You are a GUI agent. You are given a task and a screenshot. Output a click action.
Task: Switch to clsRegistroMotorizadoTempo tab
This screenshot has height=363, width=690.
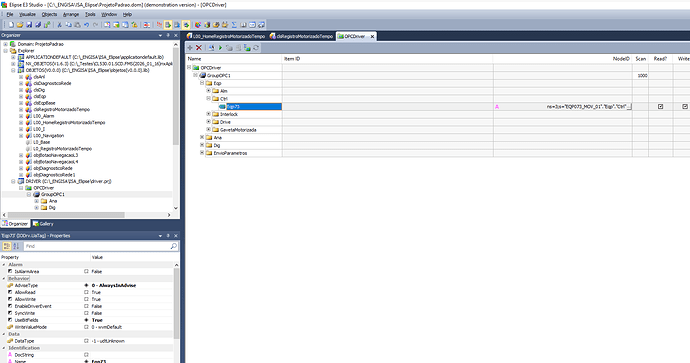click(x=301, y=37)
